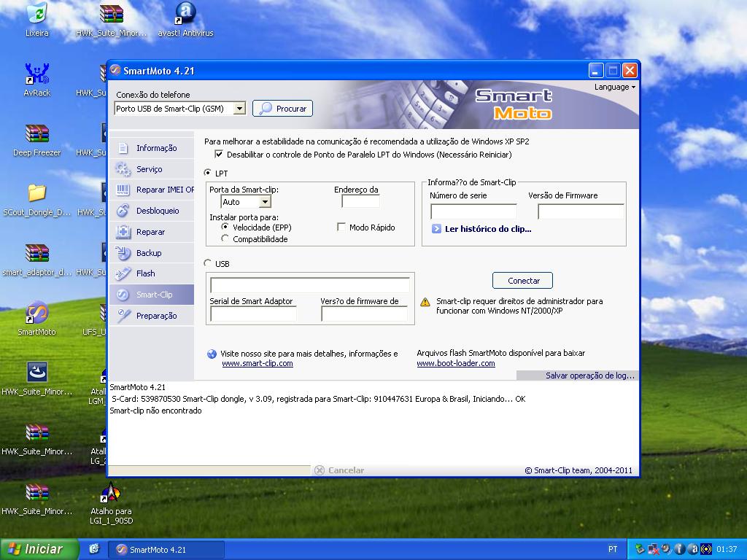
Task: Toggle the Modo Rápido checkbox
Action: [341, 227]
